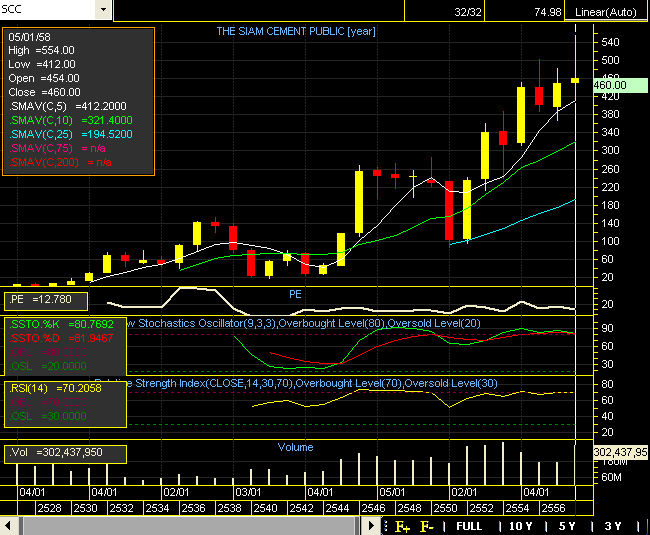Click the RSI(14) =70.2058 value
The height and width of the screenshot is (535, 650).
[x=55, y=388]
